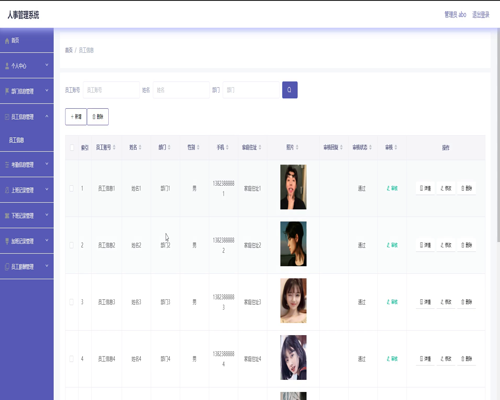Open the home menu item label

[15, 40]
